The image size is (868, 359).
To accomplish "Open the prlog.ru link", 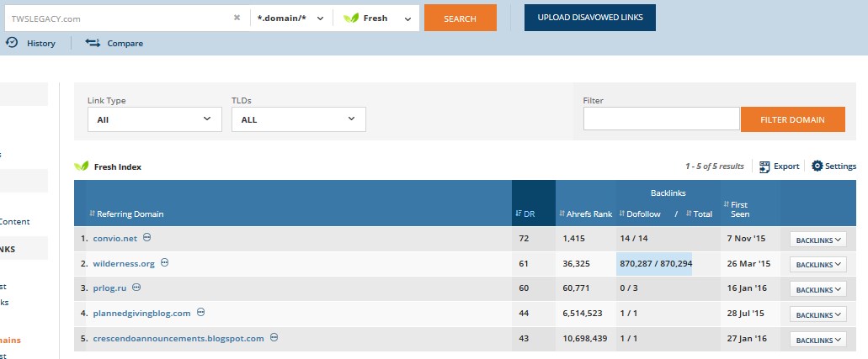I will tap(109, 288).
